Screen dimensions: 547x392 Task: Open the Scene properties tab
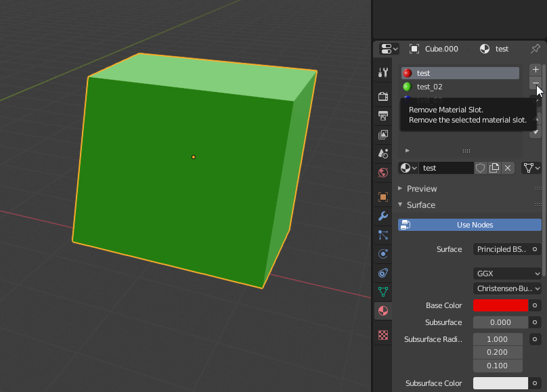click(383, 154)
